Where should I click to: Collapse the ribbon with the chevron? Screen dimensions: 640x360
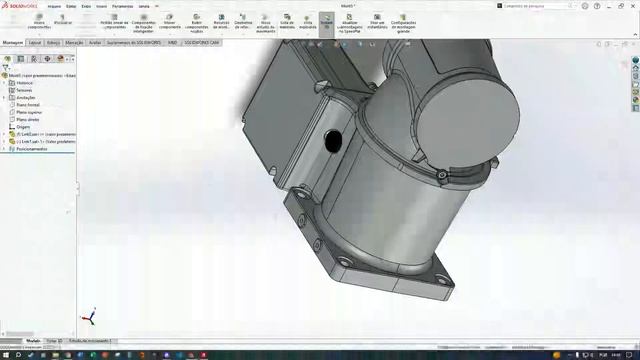635,35
